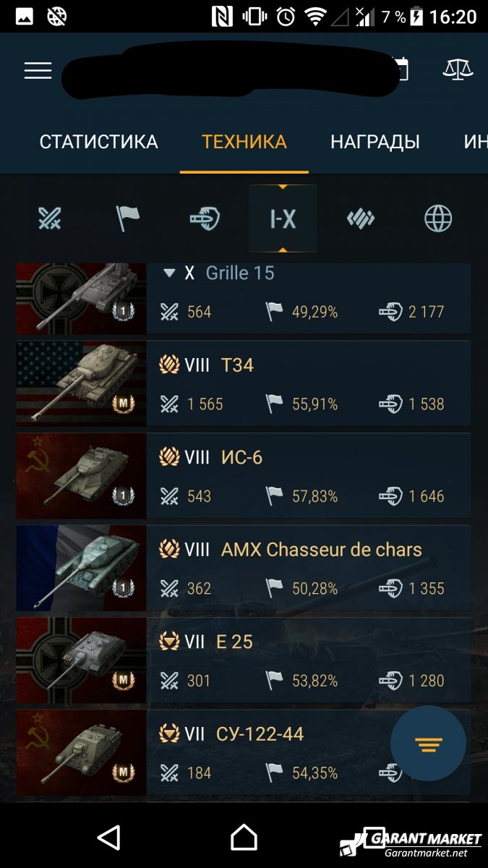Screen dimensions: 488x868
Task: Expand the Grille 15 entry arrow
Action: (x=169, y=273)
